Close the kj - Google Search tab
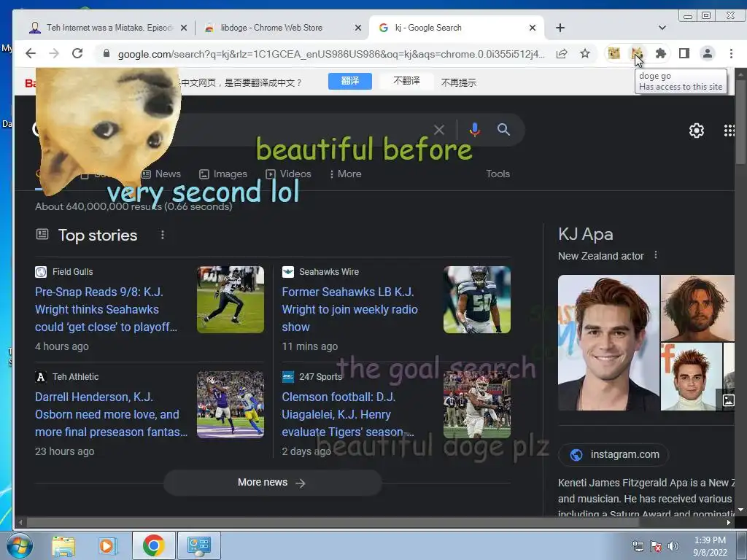 pos(533,28)
